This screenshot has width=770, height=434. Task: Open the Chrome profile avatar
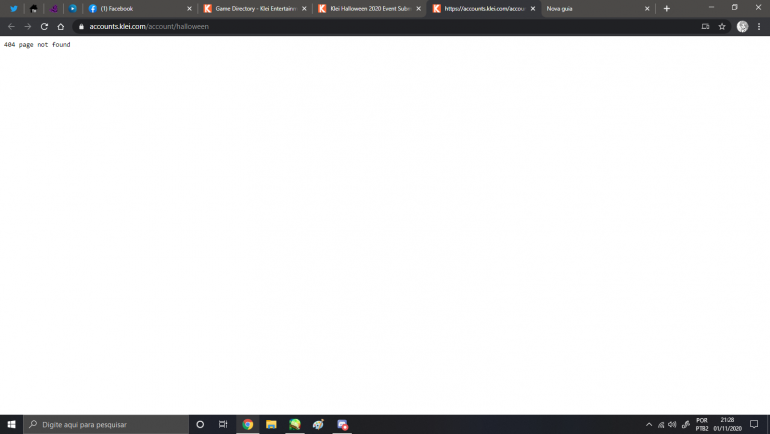(x=742, y=27)
